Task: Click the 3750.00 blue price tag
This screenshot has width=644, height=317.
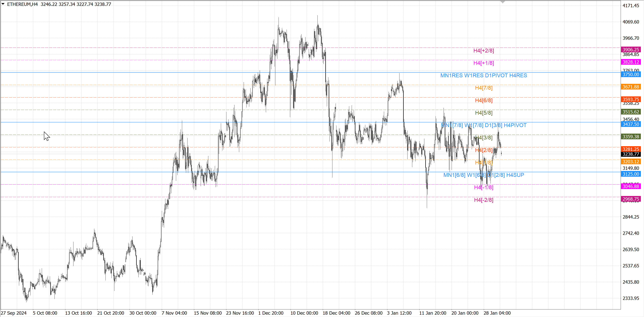Action: tap(631, 74)
